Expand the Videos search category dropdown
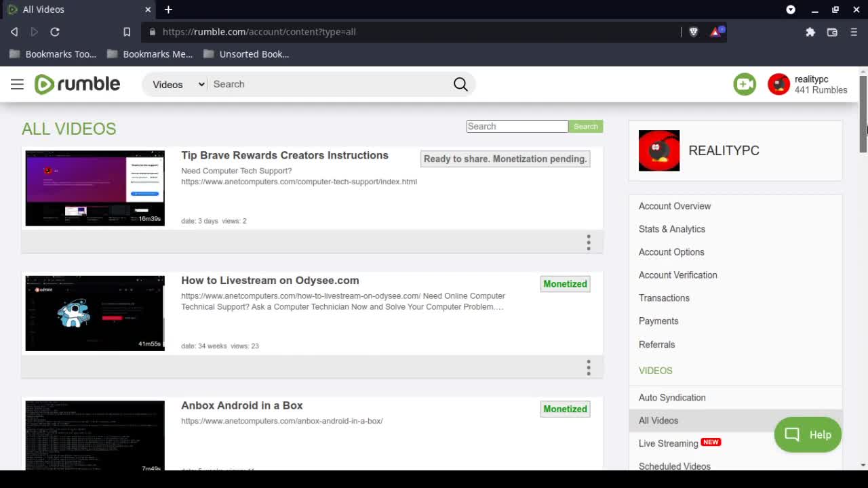The width and height of the screenshot is (868, 488). click(178, 84)
